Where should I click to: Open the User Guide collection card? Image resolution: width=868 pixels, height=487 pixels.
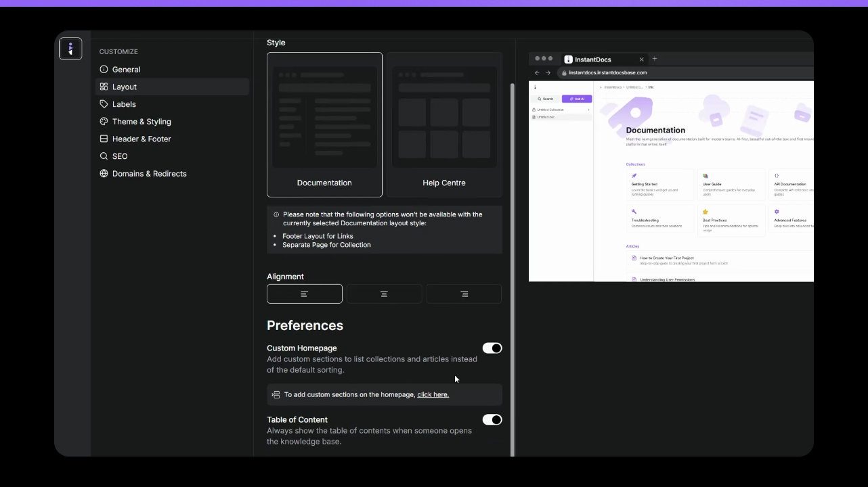pyautogui.click(x=731, y=185)
